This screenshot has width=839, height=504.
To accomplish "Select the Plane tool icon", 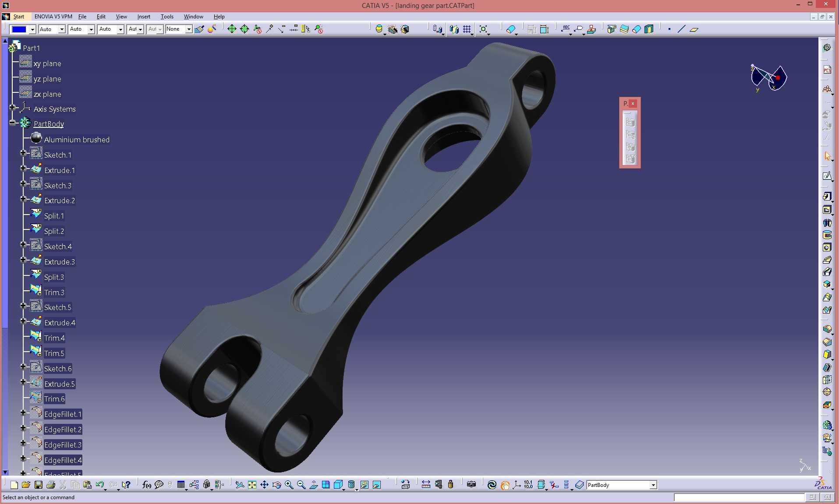I will point(694,29).
